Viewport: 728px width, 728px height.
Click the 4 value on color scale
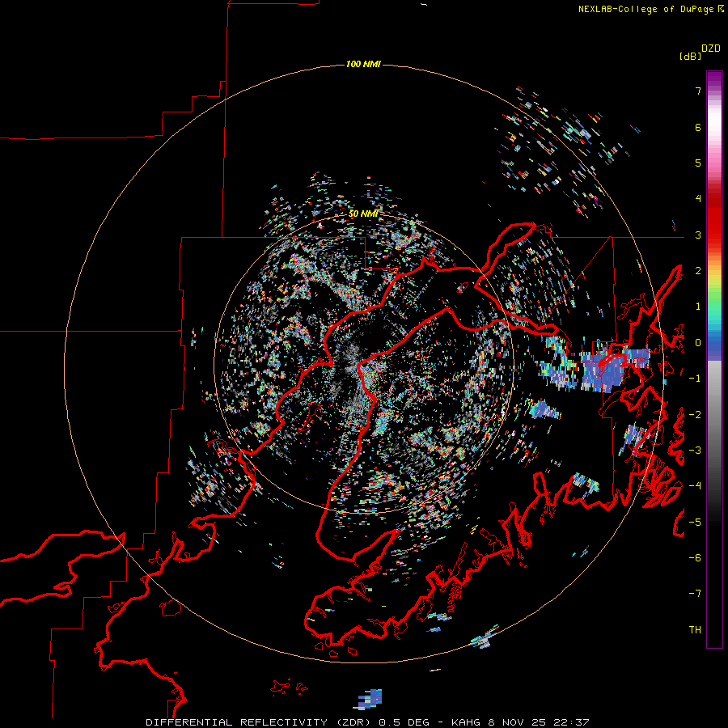point(698,199)
